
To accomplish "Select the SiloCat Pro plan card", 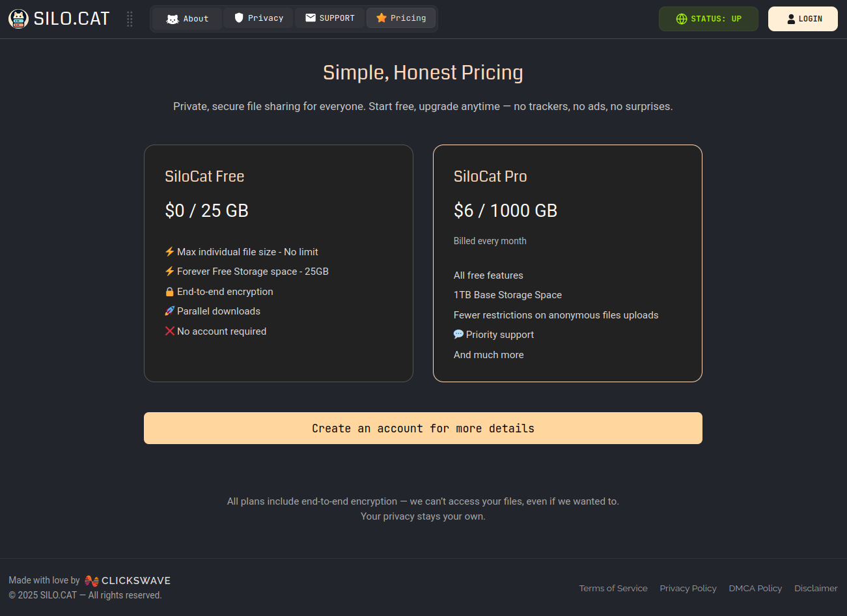I will (568, 263).
